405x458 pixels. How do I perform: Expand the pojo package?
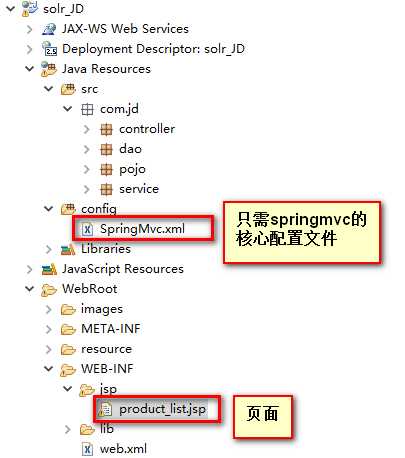pyautogui.click(x=87, y=169)
